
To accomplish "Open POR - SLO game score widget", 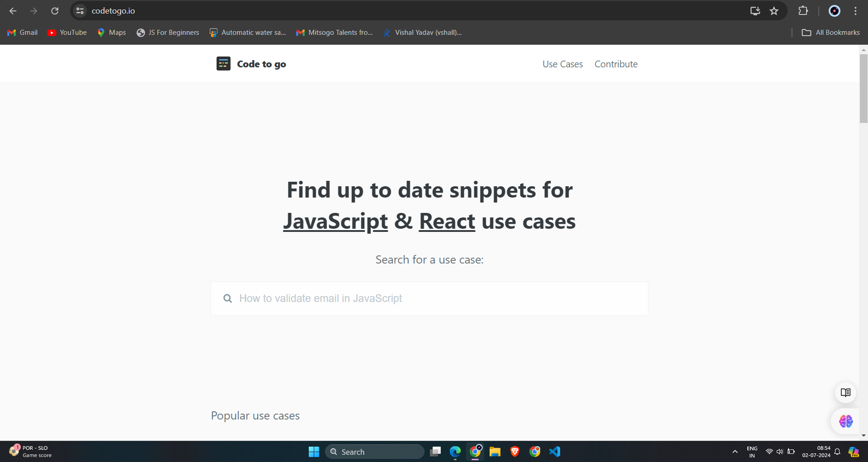I will tap(30, 452).
